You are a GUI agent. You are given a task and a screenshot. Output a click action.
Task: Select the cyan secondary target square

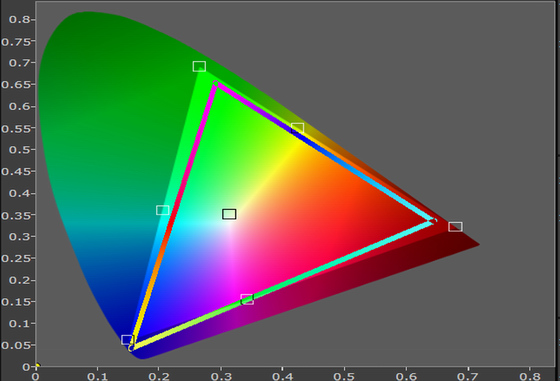(x=163, y=210)
